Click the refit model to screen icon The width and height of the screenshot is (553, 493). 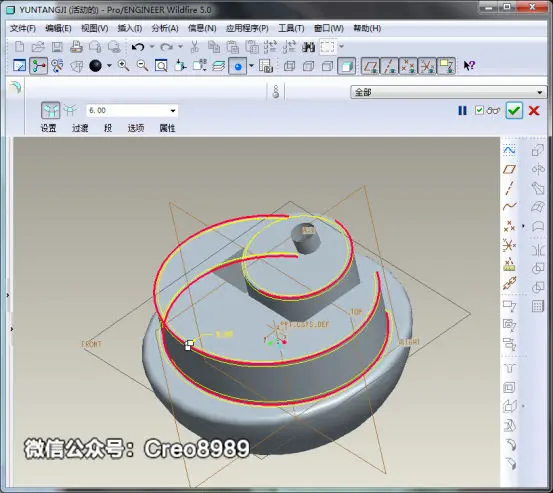pyautogui.click(x=161, y=66)
